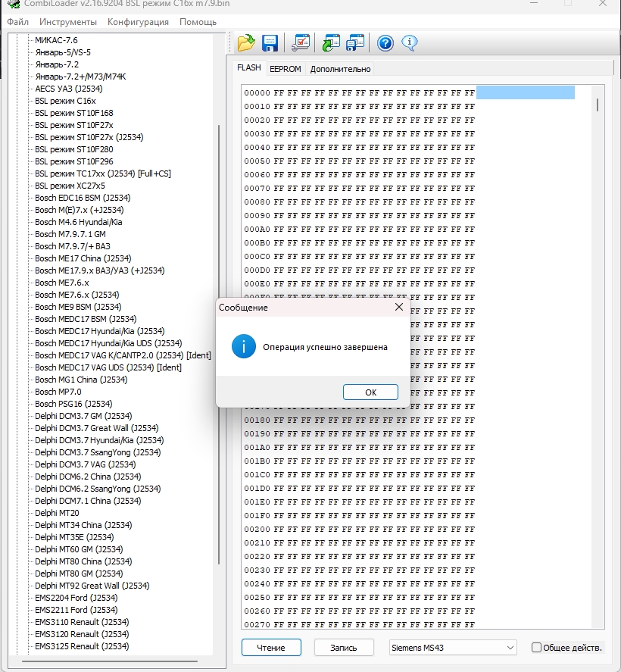The image size is (621, 672).
Task: Enable the Общее действ. checkbox
Action: point(537,648)
